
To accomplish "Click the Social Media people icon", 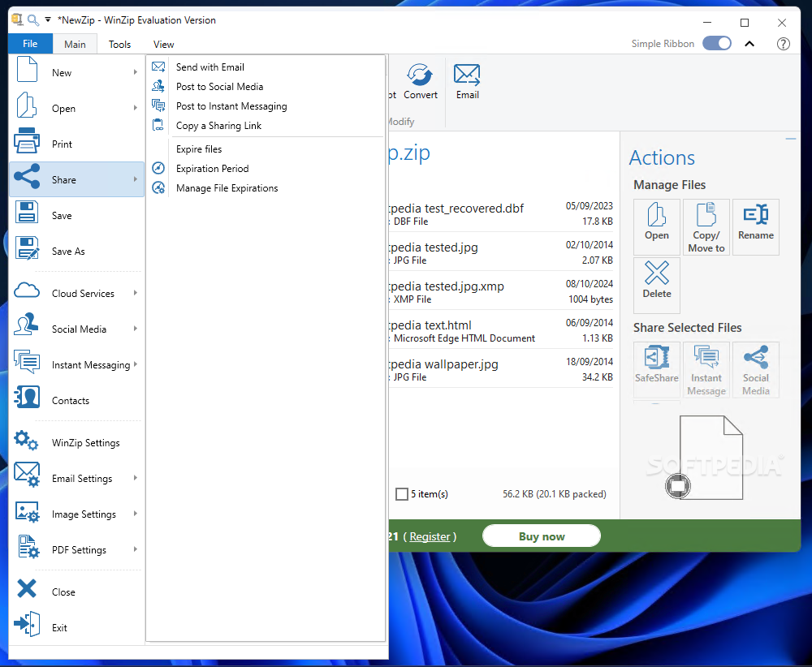I will click(27, 325).
